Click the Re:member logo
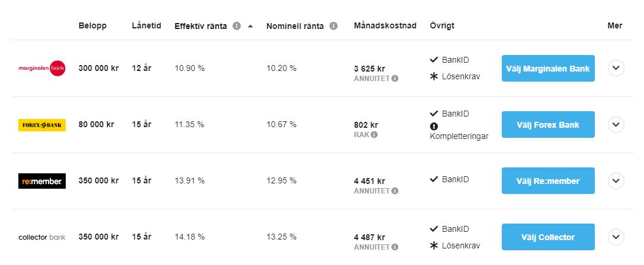Image resolution: width=644 pixels, height=265 pixels. pyautogui.click(x=42, y=181)
